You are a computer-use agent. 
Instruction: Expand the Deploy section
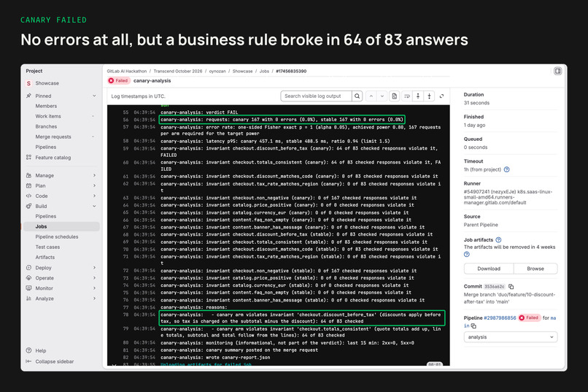tap(94, 267)
